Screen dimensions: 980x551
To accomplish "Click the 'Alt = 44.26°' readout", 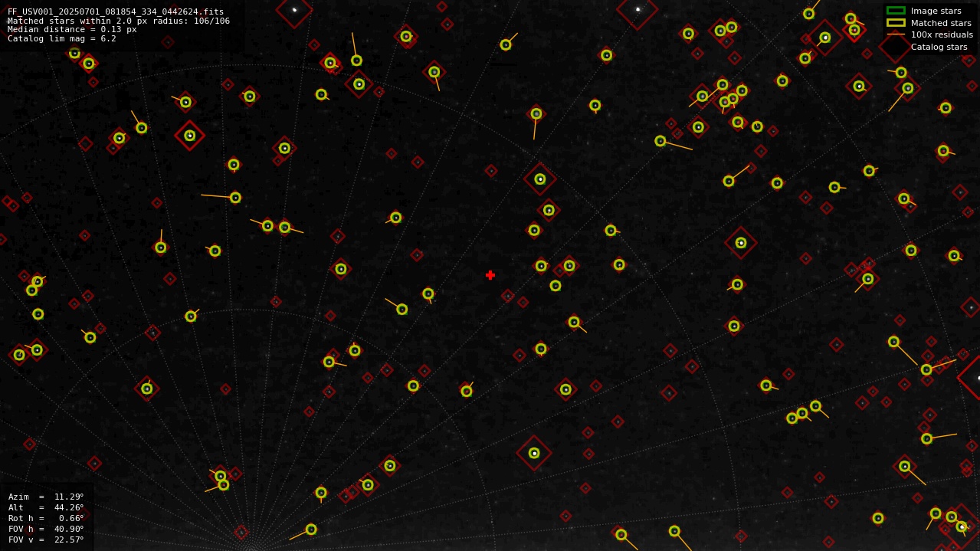I will 46,507.
